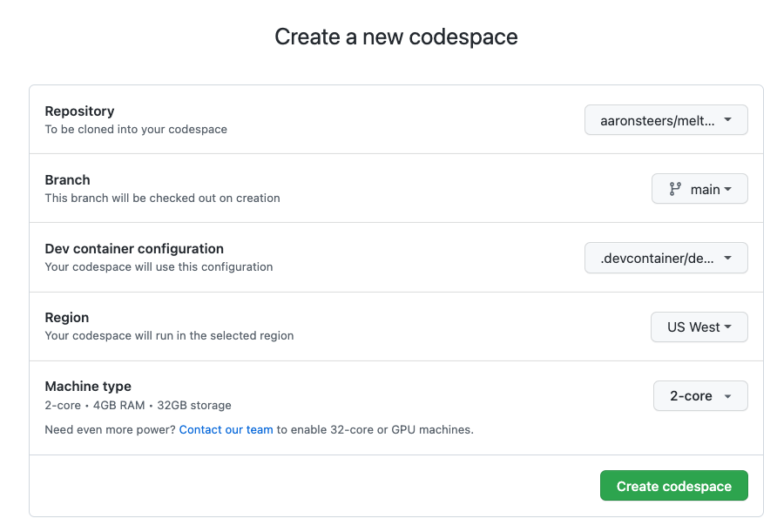Change the machine type via the 2-core dropdown

click(x=700, y=395)
